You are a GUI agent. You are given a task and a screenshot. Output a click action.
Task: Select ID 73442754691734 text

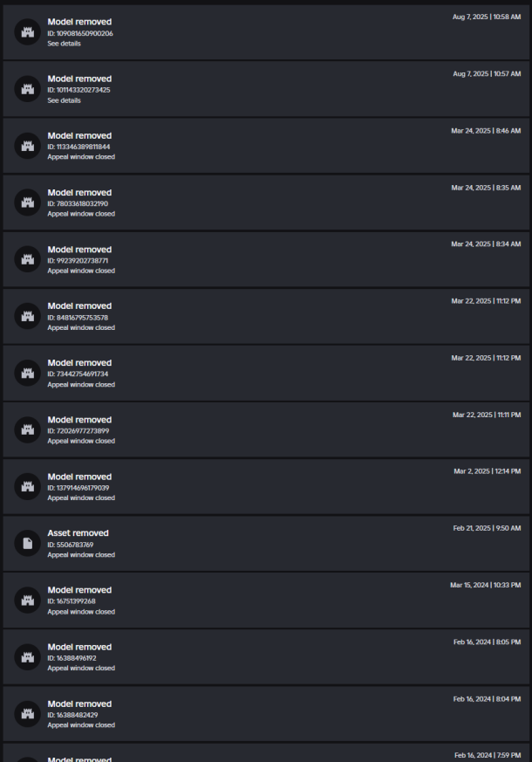point(78,374)
